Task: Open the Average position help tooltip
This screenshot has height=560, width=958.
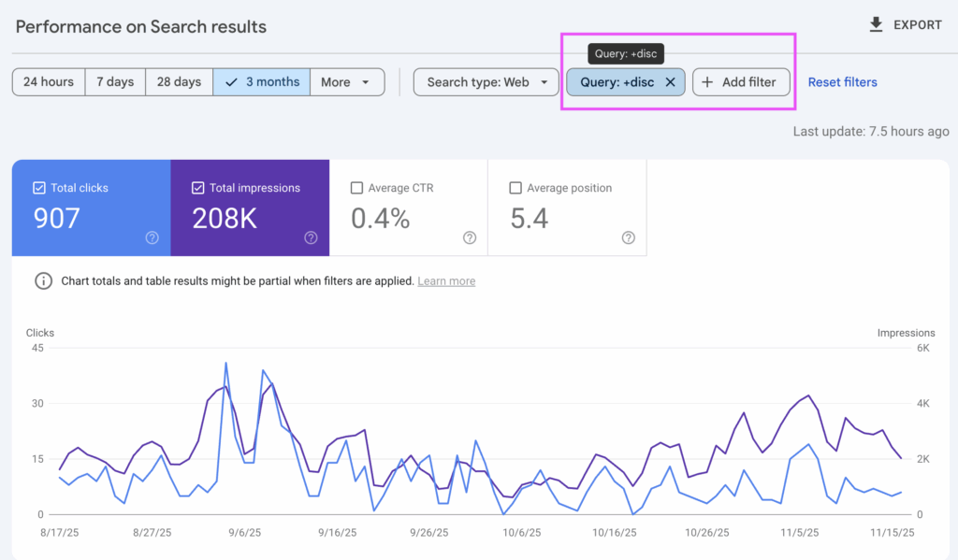Action: (628, 238)
